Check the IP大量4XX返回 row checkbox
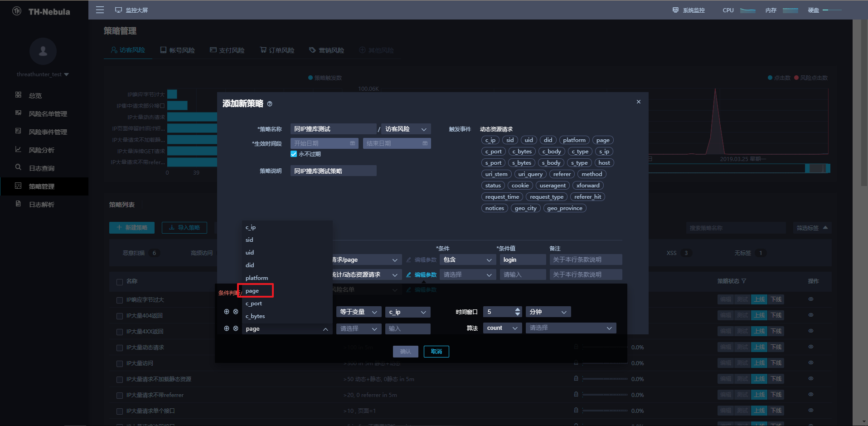Image resolution: width=868 pixels, height=426 pixels. coord(120,332)
